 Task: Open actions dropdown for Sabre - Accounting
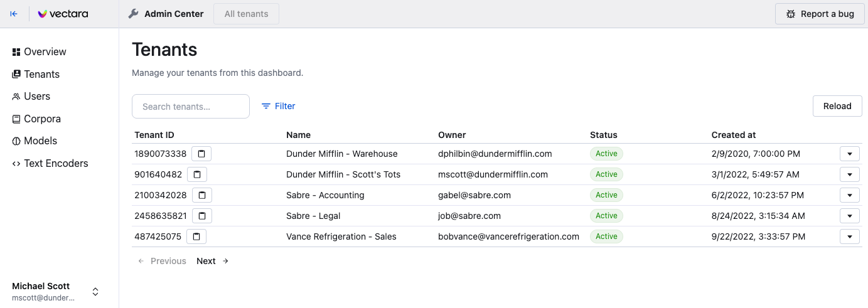849,195
